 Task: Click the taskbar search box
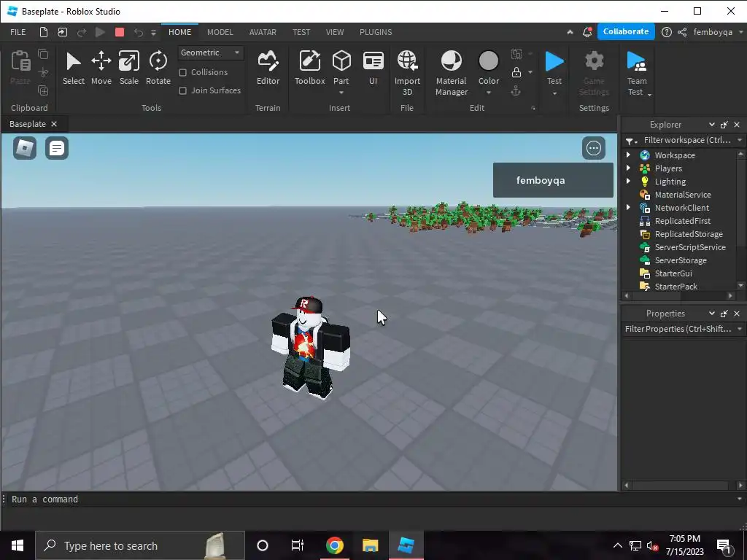pyautogui.click(x=140, y=545)
